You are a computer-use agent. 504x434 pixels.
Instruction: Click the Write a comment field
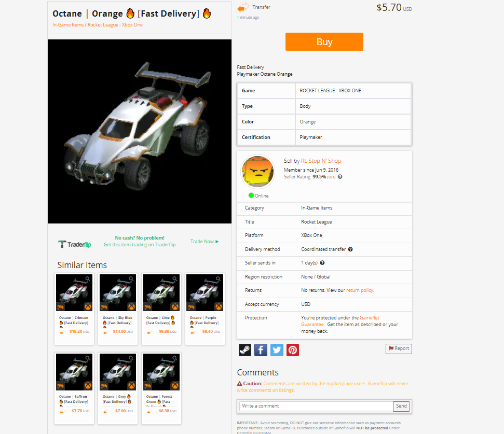(x=316, y=406)
